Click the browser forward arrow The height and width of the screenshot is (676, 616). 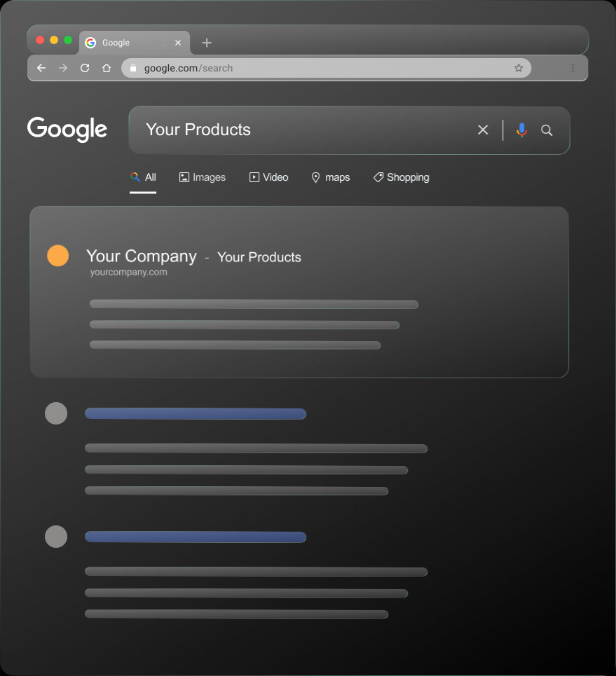pyautogui.click(x=63, y=68)
